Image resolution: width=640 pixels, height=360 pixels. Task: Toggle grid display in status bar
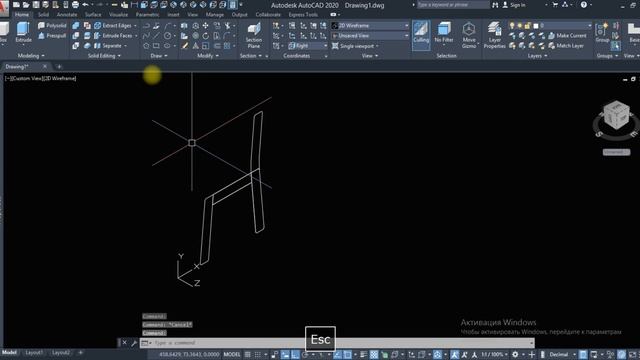tap(247, 354)
